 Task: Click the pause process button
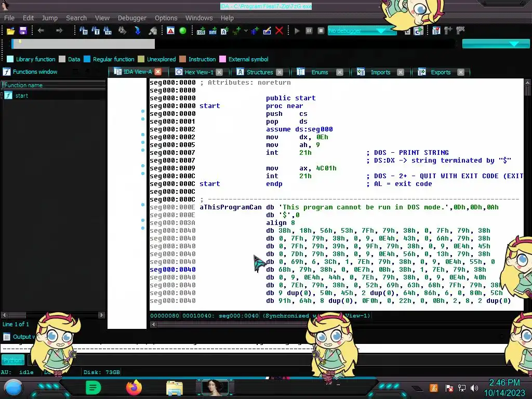(x=309, y=31)
